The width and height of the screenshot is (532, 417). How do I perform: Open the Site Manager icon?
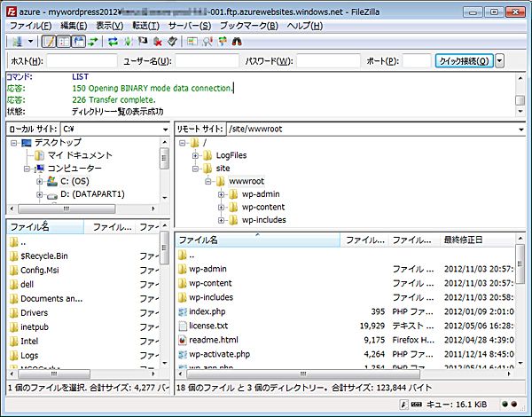point(17,42)
